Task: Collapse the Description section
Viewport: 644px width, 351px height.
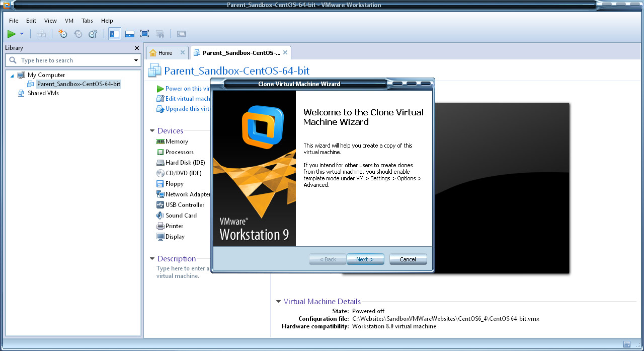Action: (152, 259)
